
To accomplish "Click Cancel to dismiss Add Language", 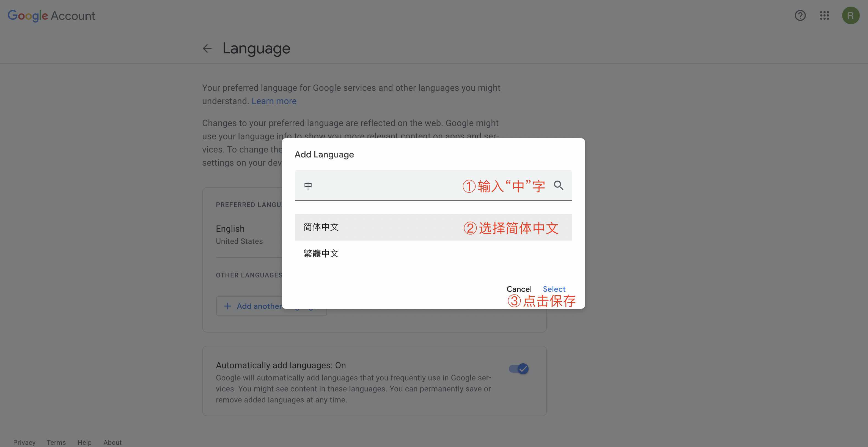I will [519, 289].
